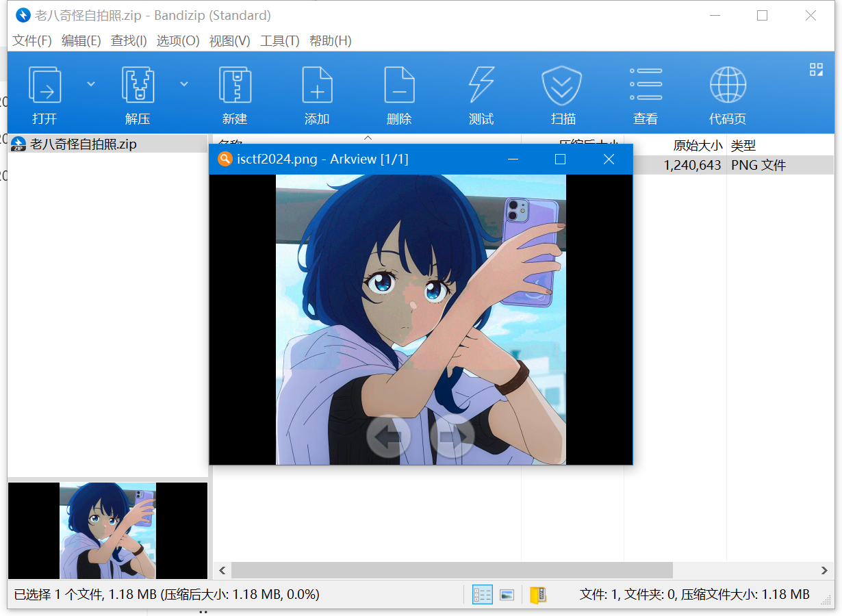Click the Bandizip logo in title bar
The height and width of the screenshot is (616, 842).
[x=23, y=15]
